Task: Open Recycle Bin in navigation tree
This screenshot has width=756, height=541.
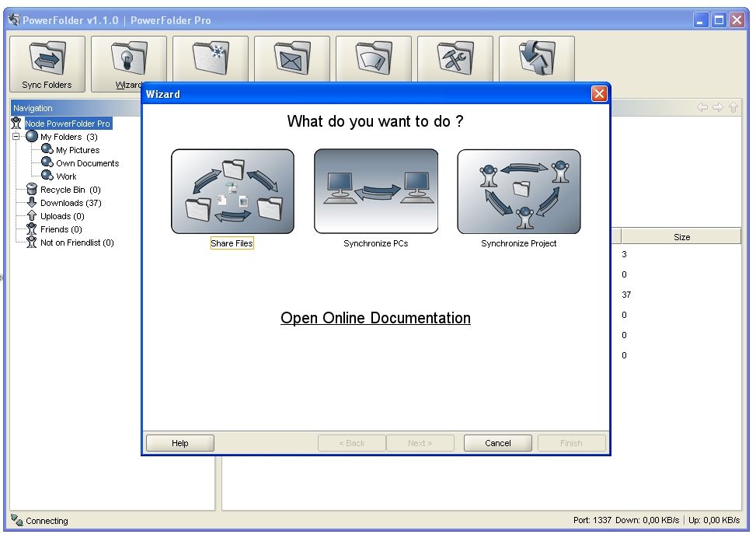Action: click(70, 190)
